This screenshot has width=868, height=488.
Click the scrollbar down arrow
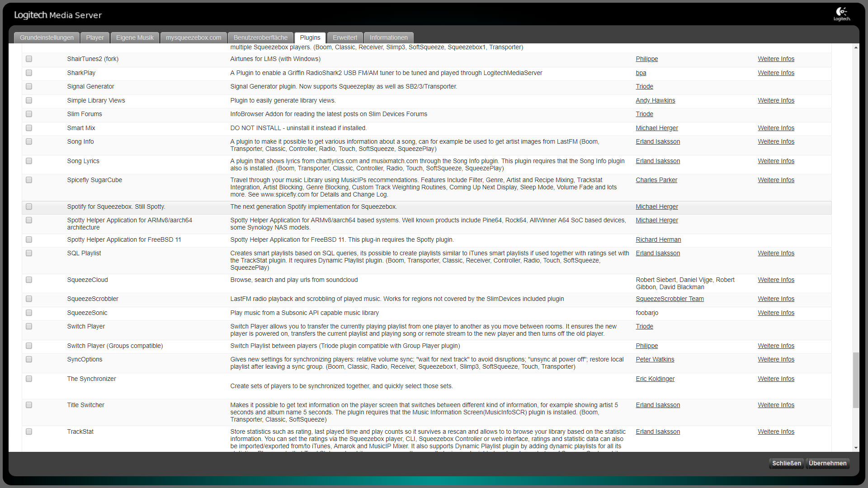click(x=856, y=448)
